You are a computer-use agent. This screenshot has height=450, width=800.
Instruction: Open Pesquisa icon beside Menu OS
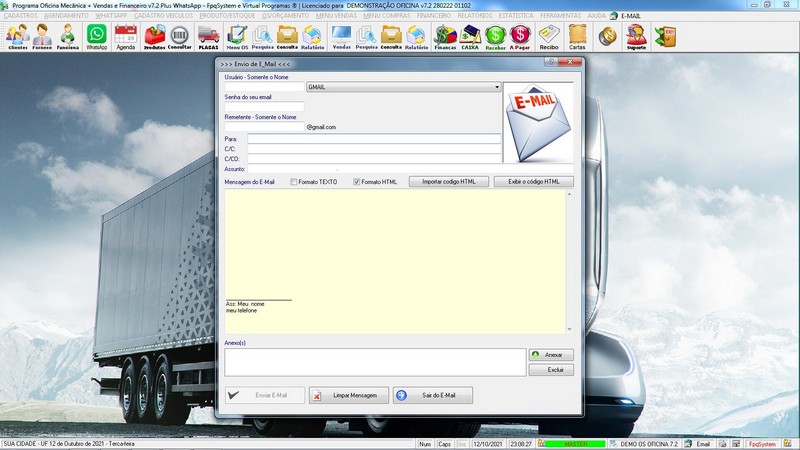tap(262, 37)
